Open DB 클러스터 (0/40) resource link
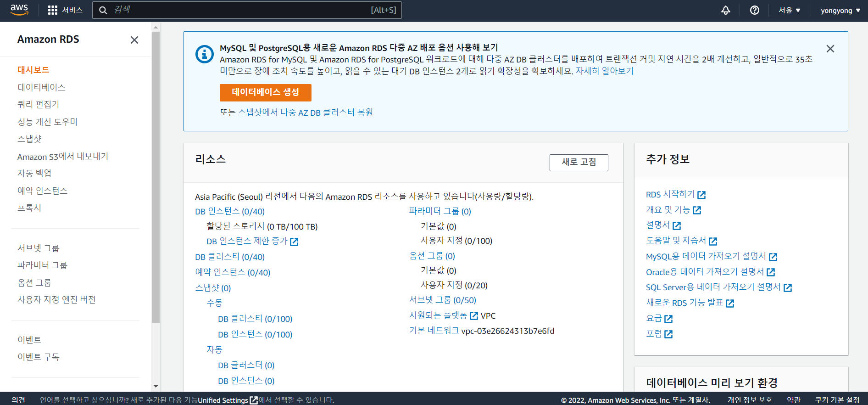 [x=230, y=257]
